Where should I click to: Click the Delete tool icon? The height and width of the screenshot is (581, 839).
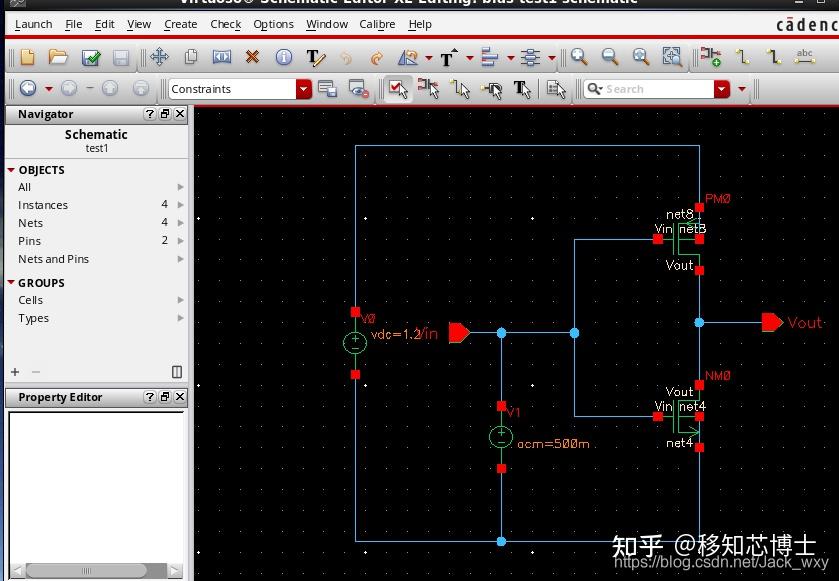(253, 56)
